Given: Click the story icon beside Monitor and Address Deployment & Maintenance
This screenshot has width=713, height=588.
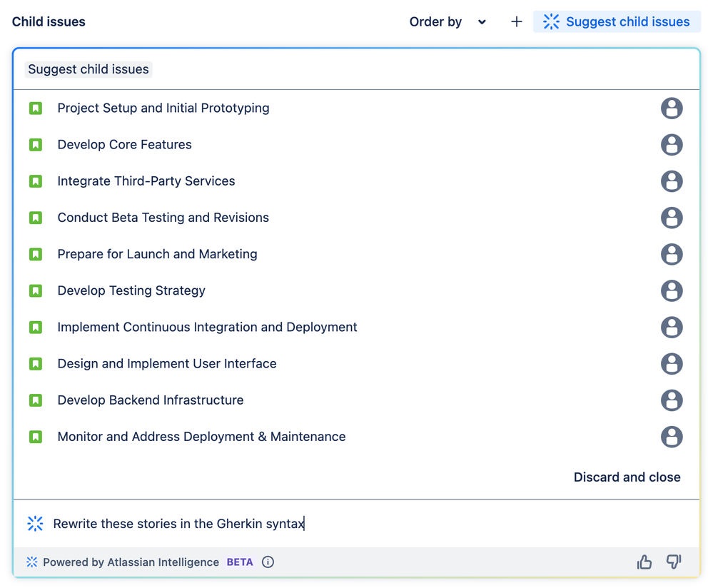Looking at the screenshot, I should (36, 437).
